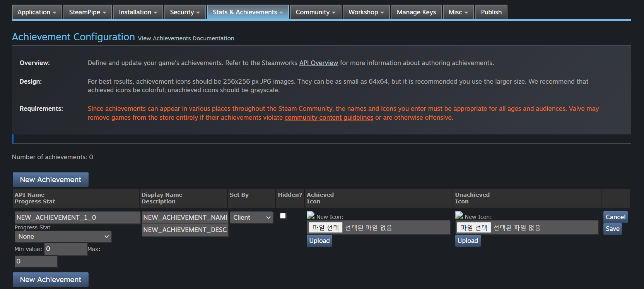Open the Community menu
644x289 pixels.
(x=316, y=12)
